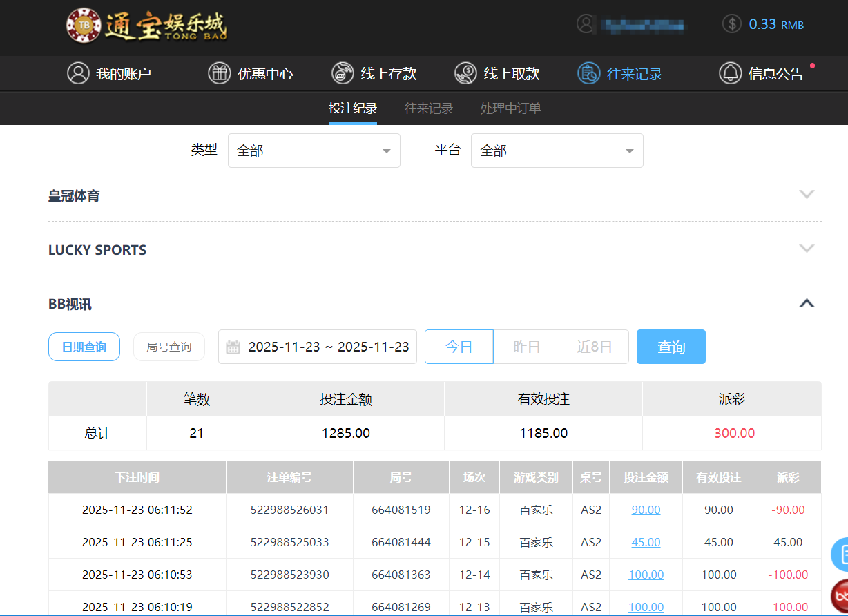The width and height of the screenshot is (848, 616).
Task: Switch to 局号查询 mode
Action: pyautogui.click(x=168, y=346)
